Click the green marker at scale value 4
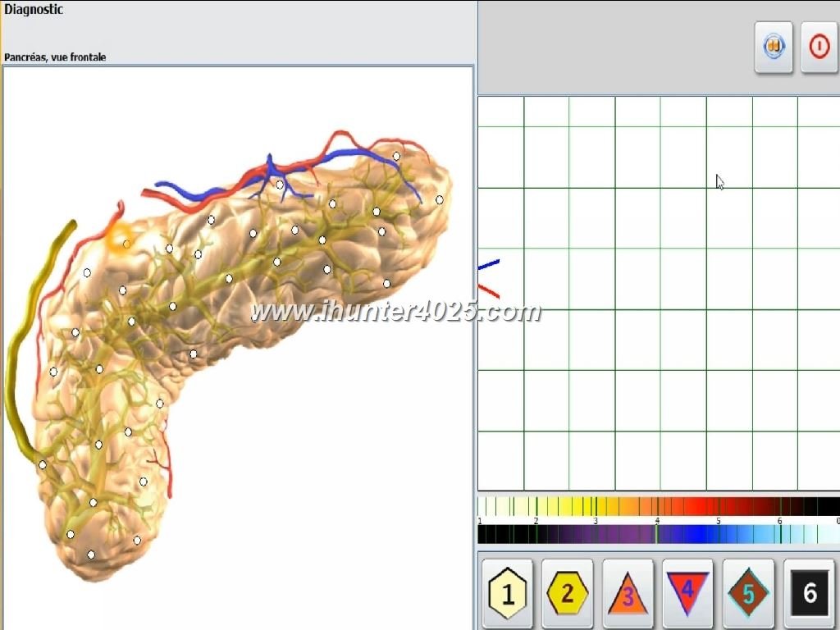Screen dimensions: 840x630 coord(656,533)
